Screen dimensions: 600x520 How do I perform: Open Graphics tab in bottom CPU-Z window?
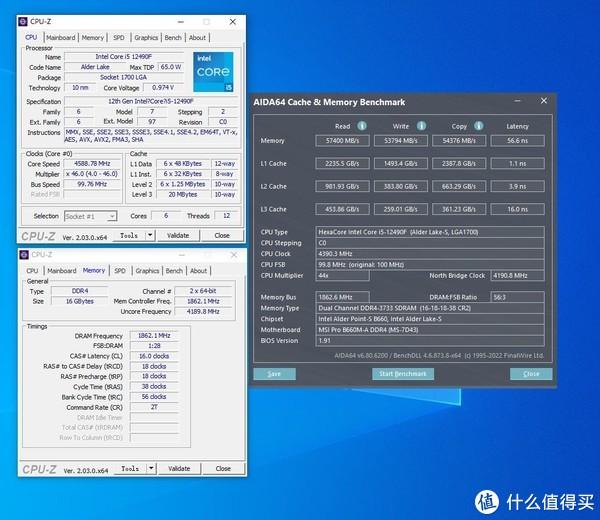click(147, 271)
